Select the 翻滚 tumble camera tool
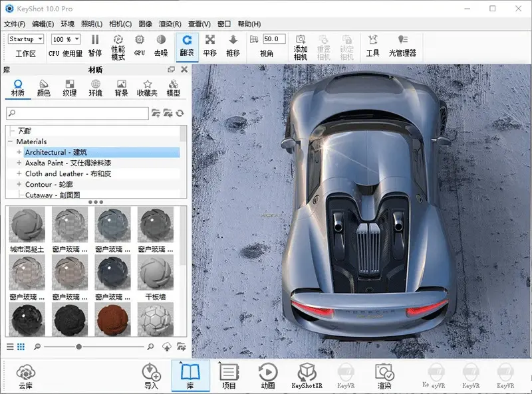This screenshot has width=532, height=394. pyautogui.click(x=187, y=47)
